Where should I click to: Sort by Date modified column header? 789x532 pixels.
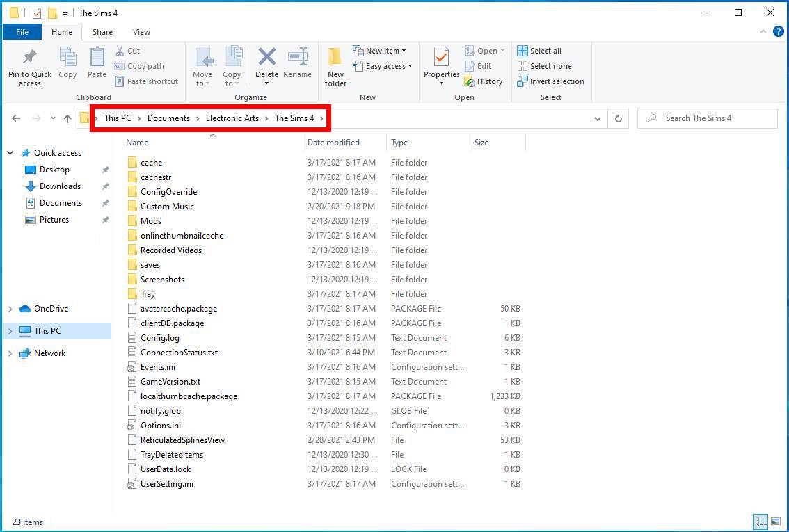click(344, 143)
